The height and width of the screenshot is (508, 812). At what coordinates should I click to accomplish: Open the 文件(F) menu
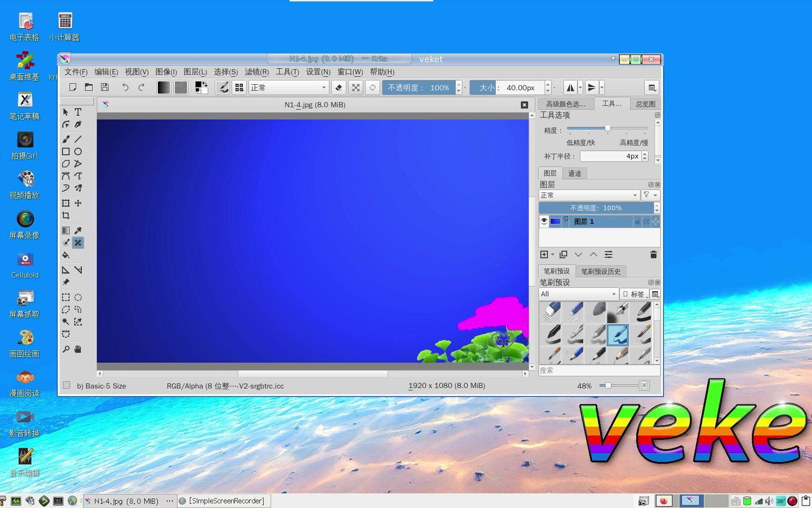coord(76,72)
